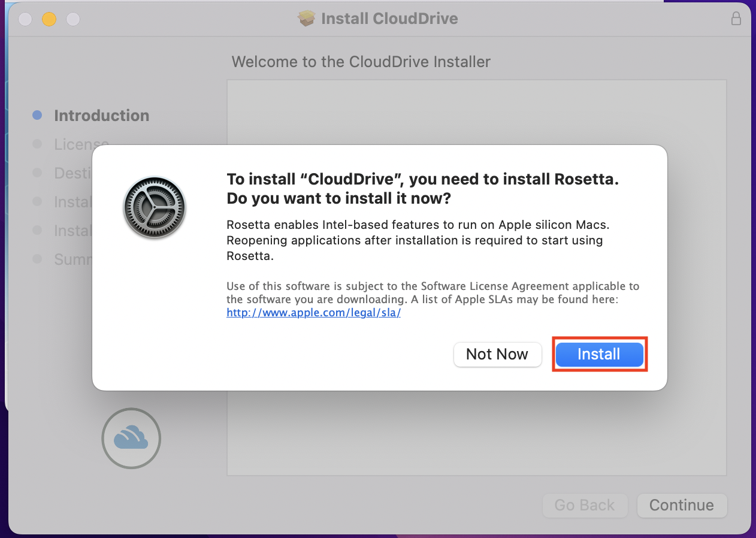This screenshot has height=538, width=756.
Task: Click the Install button for Rosetta
Action: [x=599, y=354]
